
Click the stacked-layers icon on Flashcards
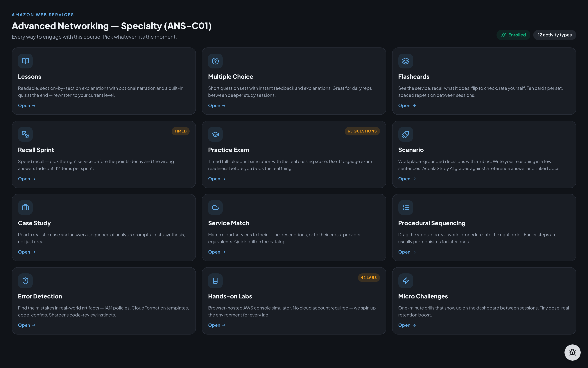(x=406, y=61)
